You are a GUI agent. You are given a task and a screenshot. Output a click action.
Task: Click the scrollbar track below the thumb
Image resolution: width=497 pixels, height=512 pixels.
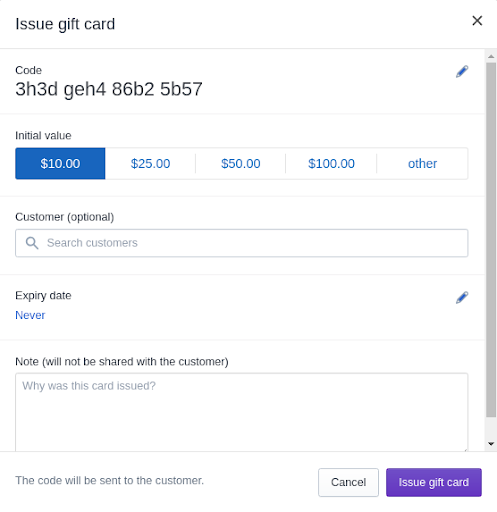click(491, 428)
